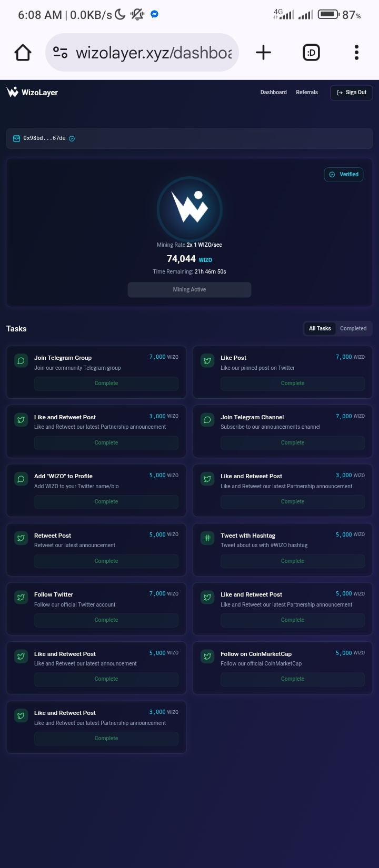Switch to the Completed tab
The height and width of the screenshot is (868, 379).
pos(353,328)
